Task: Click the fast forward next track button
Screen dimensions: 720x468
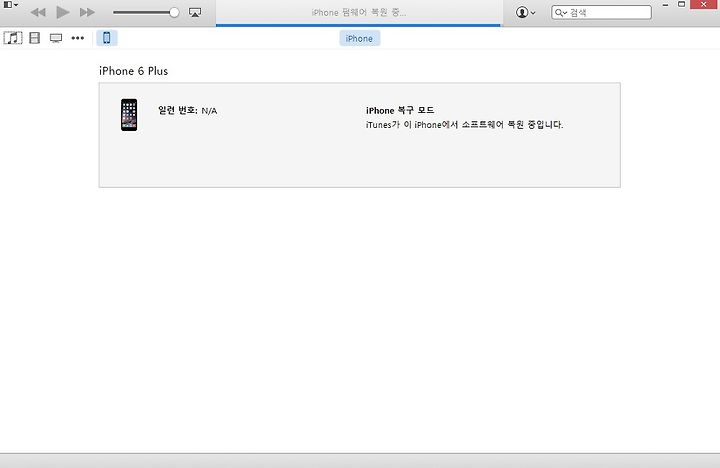Action: [x=87, y=12]
